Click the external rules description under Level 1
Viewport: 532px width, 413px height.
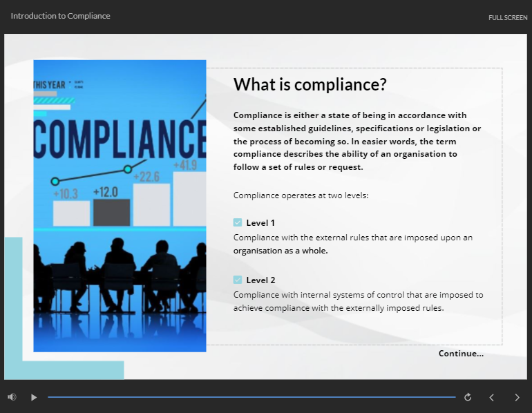coord(352,244)
